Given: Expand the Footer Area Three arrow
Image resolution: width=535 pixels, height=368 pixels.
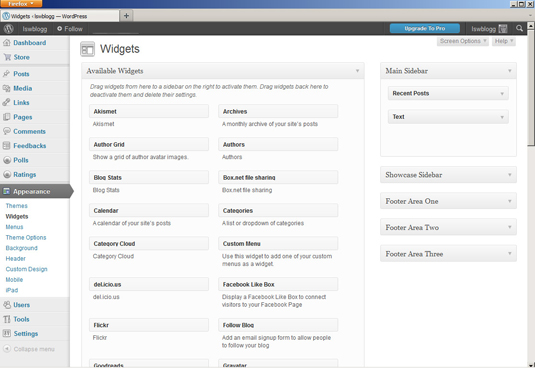Looking at the screenshot, I should pos(510,253).
